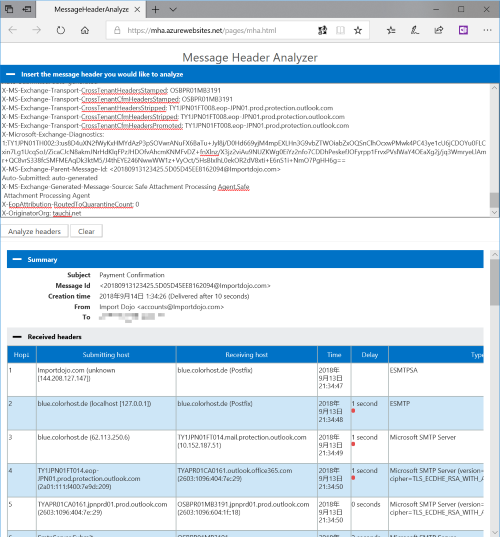Add page to favorites star
500x537 pixels.
(x=358, y=30)
